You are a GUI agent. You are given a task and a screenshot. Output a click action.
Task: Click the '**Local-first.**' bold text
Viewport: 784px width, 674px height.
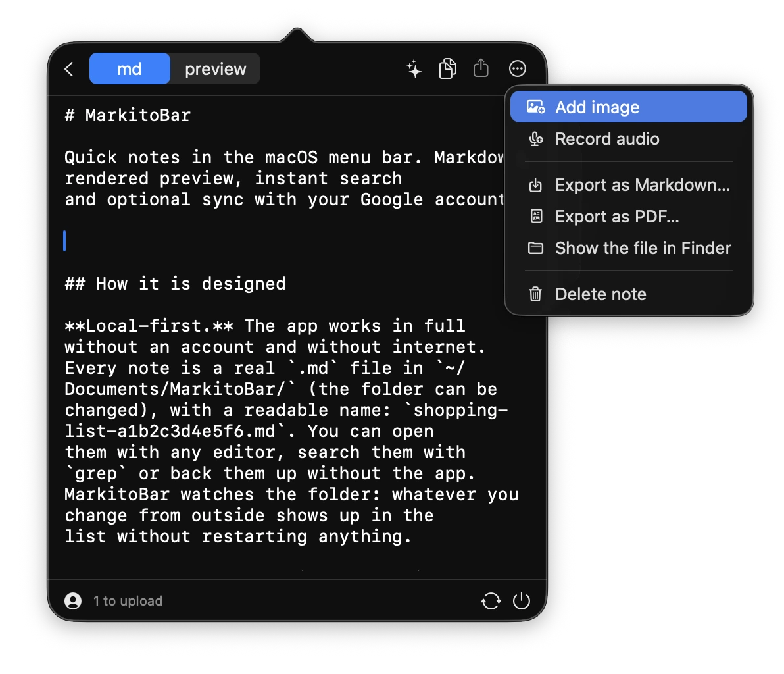tap(149, 326)
